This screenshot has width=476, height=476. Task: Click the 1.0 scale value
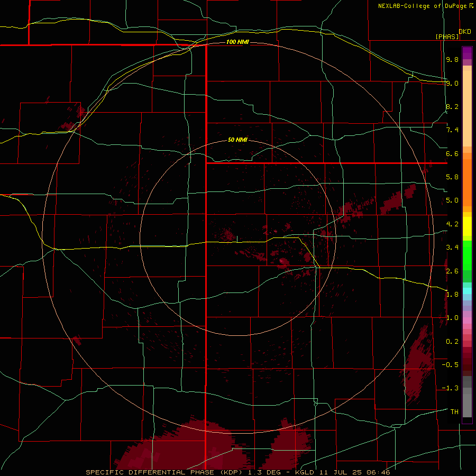(x=452, y=318)
